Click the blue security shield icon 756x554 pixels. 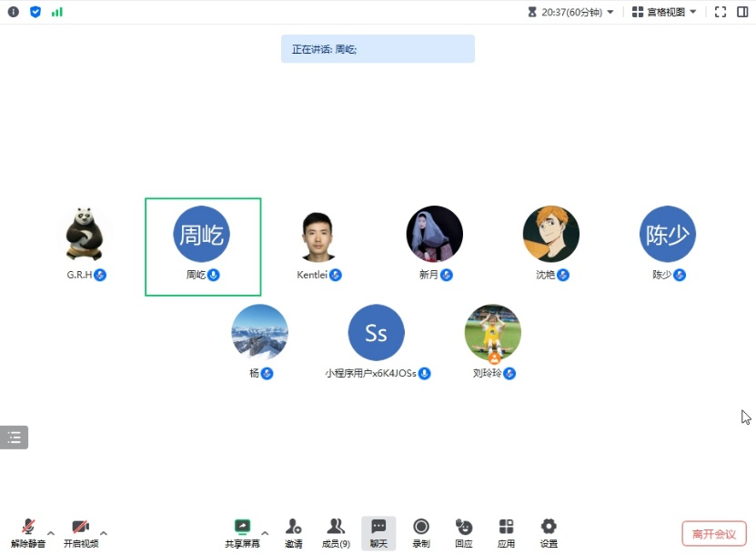[35, 12]
